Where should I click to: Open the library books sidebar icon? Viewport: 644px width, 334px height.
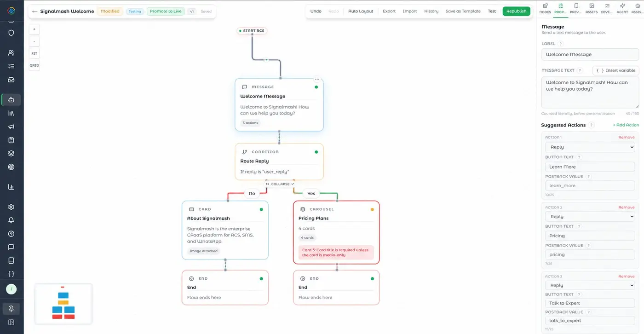[11, 113]
